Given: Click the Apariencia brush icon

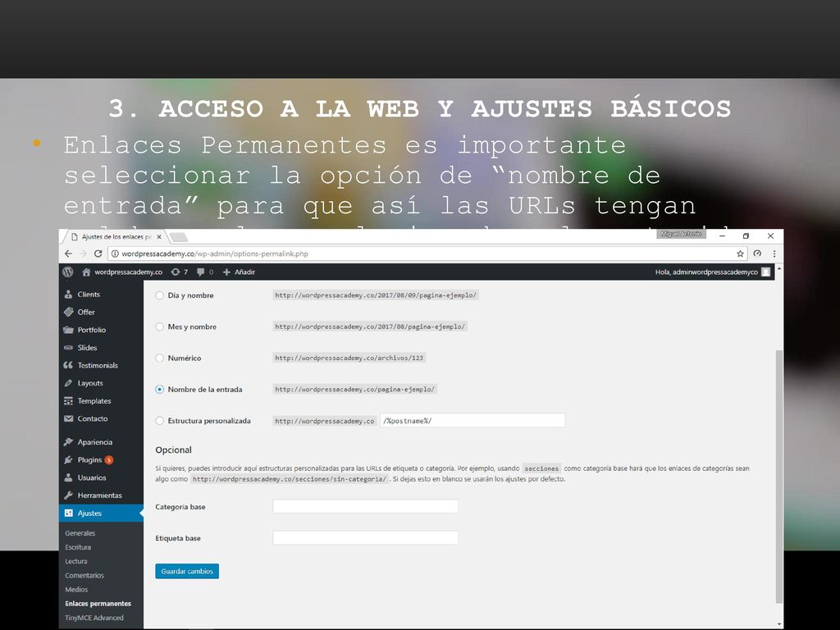Looking at the screenshot, I should click(68, 442).
